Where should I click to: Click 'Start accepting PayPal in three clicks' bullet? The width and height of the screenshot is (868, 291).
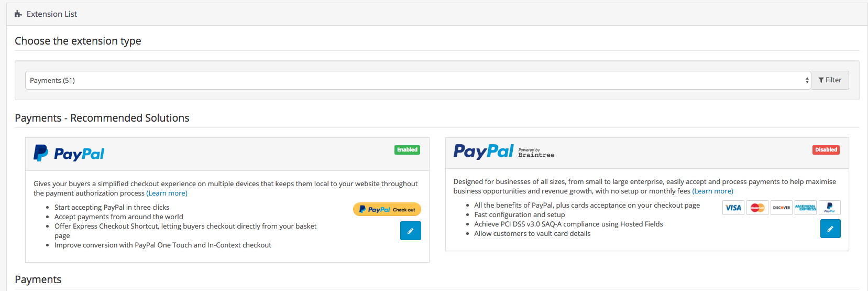pos(112,207)
